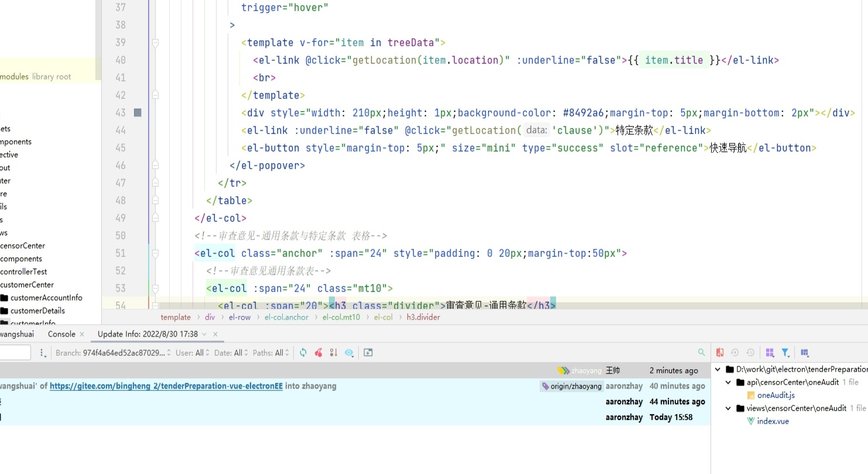Open the Paths: All filter dropdown

click(x=270, y=353)
